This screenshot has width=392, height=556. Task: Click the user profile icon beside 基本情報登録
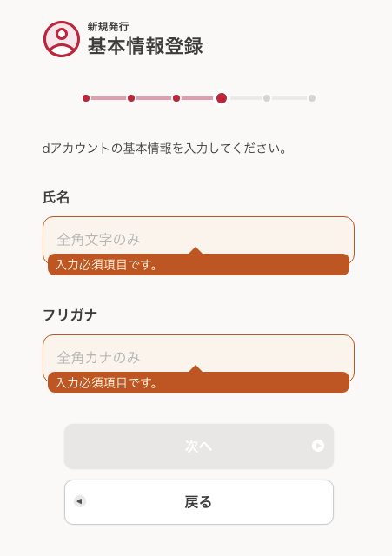click(x=62, y=39)
